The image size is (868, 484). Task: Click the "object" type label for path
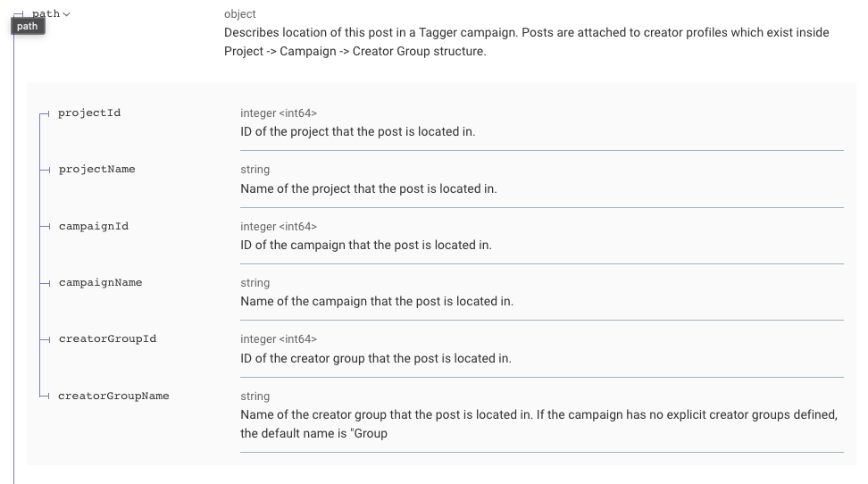[x=240, y=14]
